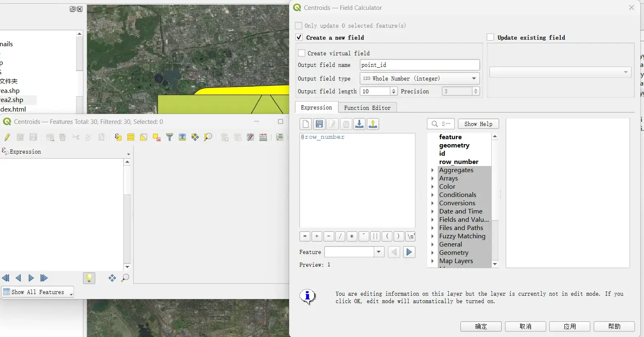The height and width of the screenshot is (337, 644).
Task: Select row_number in function list
Action: tap(459, 162)
